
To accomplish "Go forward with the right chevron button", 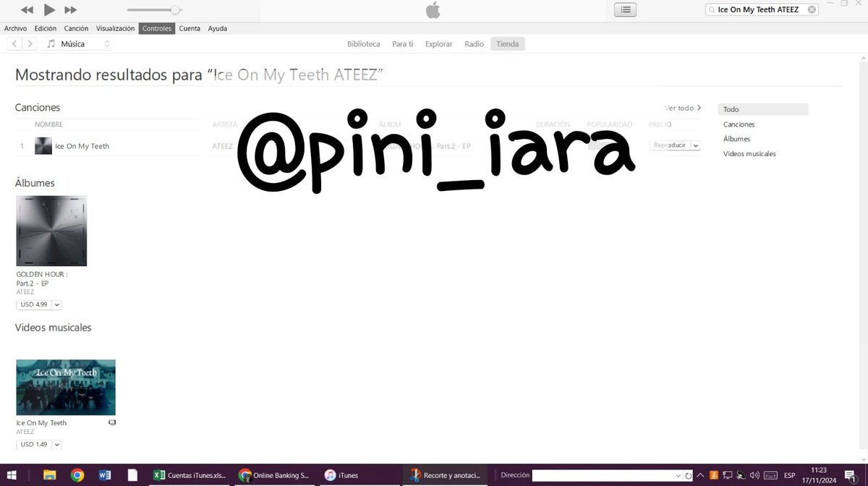I will [30, 44].
